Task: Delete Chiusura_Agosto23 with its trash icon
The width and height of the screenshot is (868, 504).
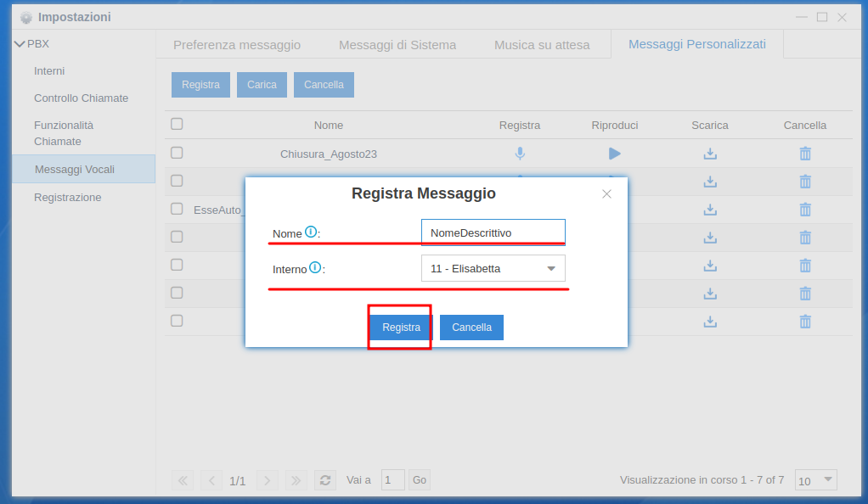Action: pyautogui.click(x=805, y=154)
